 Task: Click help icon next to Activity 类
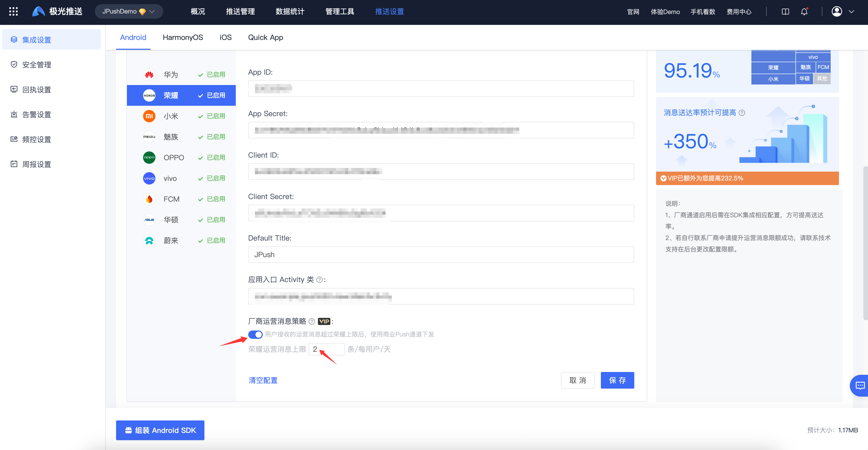coord(319,280)
